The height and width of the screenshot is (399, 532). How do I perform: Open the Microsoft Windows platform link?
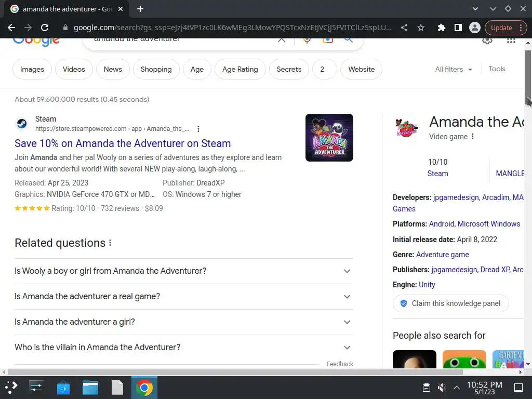point(488,224)
